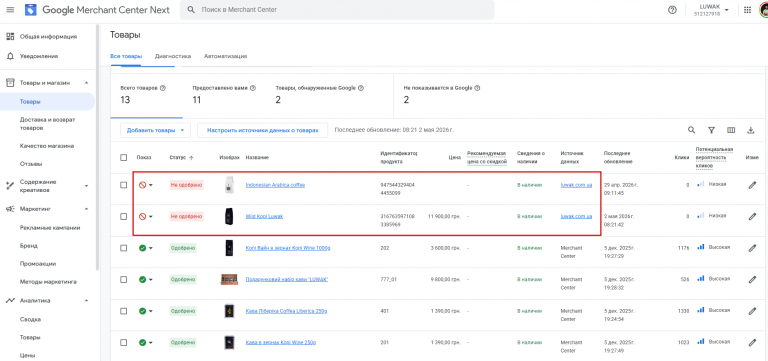Image resolution: width=768 pixels, height=361 pixels.
Task: Collapse the Товары и магазин sidebar section
Action: [87, 83]
